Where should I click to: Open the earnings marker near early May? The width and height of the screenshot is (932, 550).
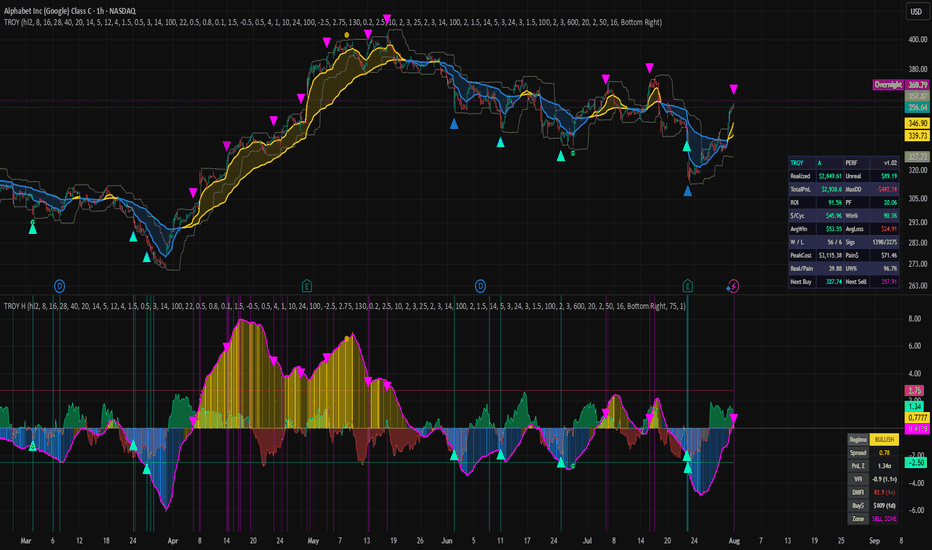[307, 286]
